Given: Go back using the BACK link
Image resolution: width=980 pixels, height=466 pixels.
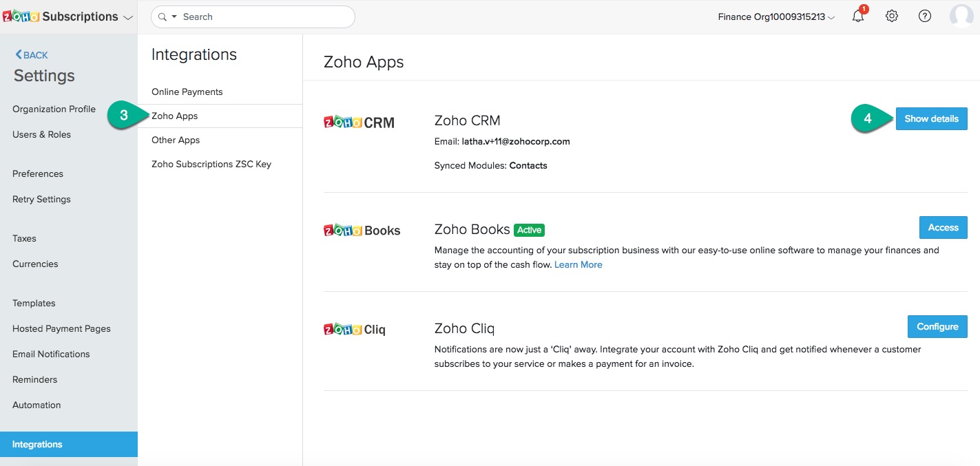Looking at the screenshot, I should coord(32,55).
